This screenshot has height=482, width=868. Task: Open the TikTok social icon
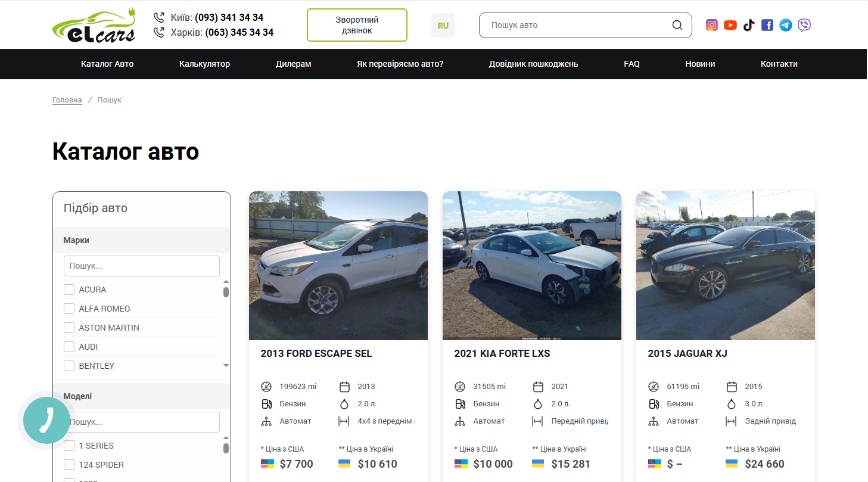pyautogui.click(x=749, y=25)
